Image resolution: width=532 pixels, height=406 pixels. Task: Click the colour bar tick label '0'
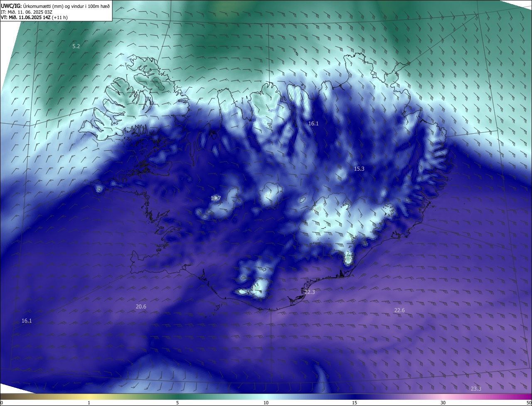(2, 403)
